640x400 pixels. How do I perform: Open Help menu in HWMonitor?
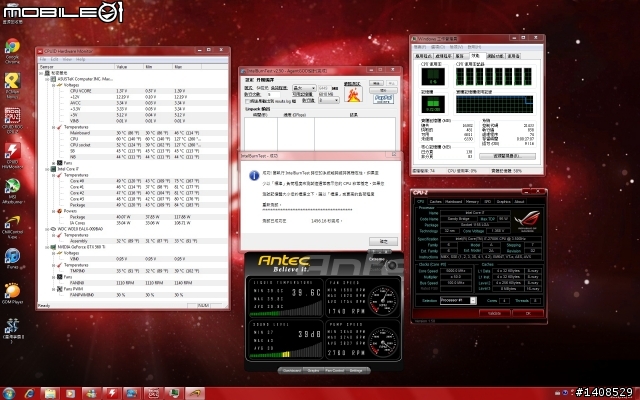tap(80, 60)
